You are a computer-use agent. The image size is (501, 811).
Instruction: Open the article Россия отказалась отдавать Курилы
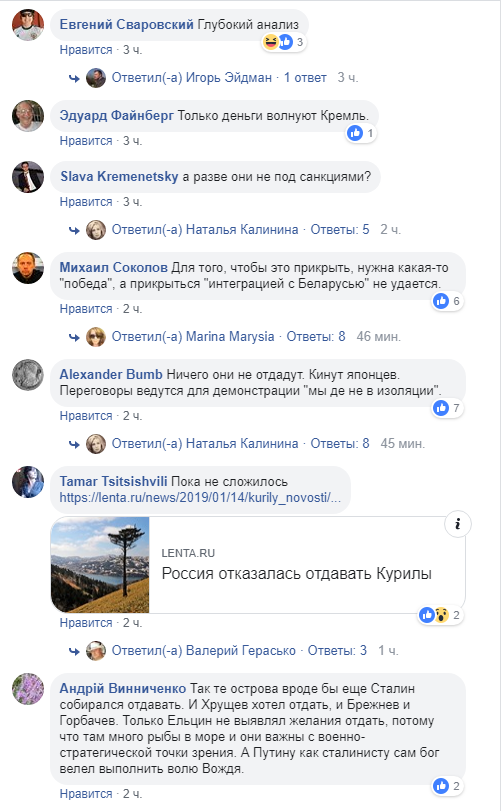click(297, 574)
